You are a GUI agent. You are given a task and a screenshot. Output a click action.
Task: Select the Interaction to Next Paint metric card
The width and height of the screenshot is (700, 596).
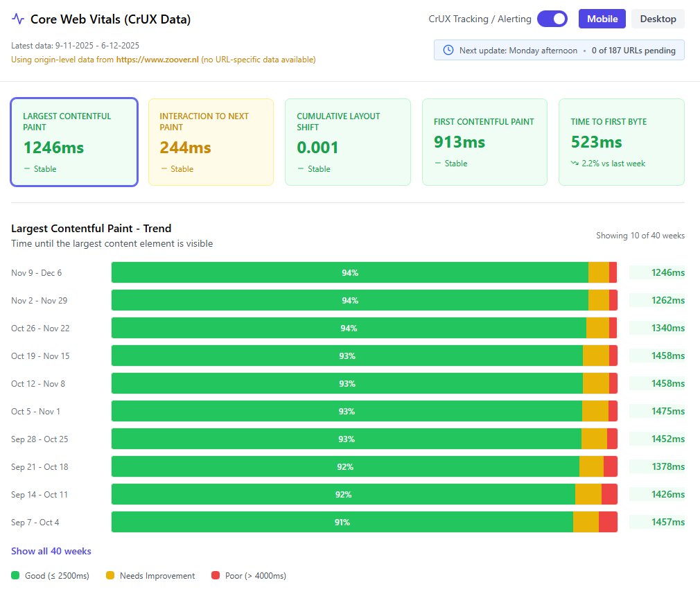(211, 142)
